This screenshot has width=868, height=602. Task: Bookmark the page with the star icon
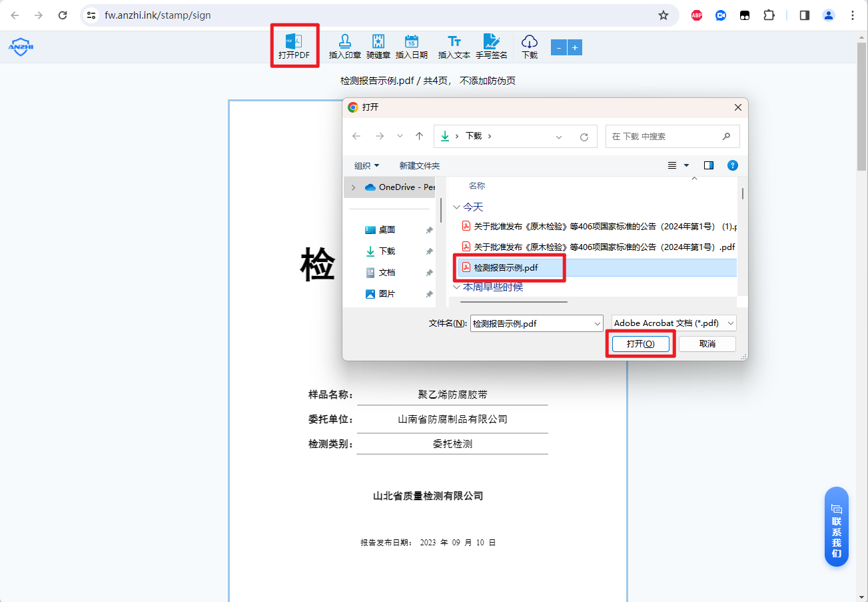(x=663, y=15)
